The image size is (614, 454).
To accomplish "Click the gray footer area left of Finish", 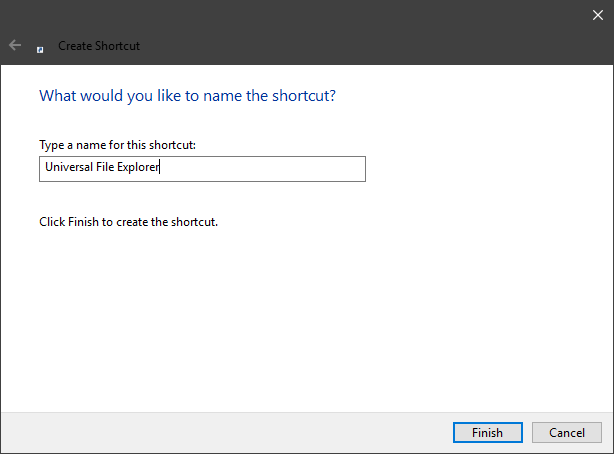I will tap(220, 432).
